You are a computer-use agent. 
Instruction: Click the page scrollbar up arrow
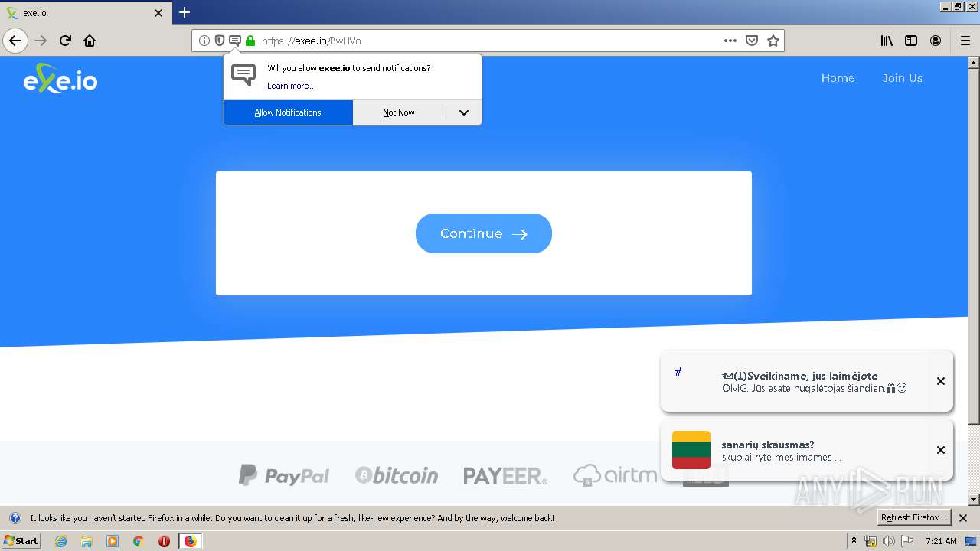(x=974, y=62)
